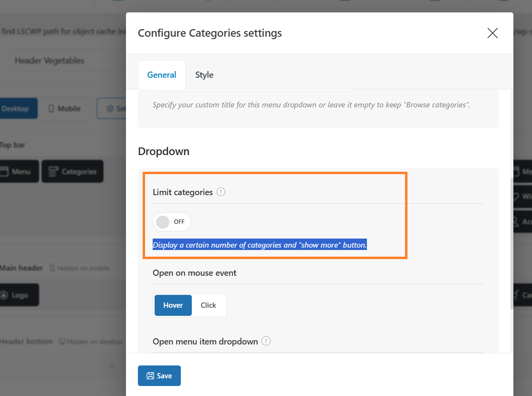The width and height of the screenshot is (532, 396).
Task: Click the Dropdown section heading
Action: point(164,151)
